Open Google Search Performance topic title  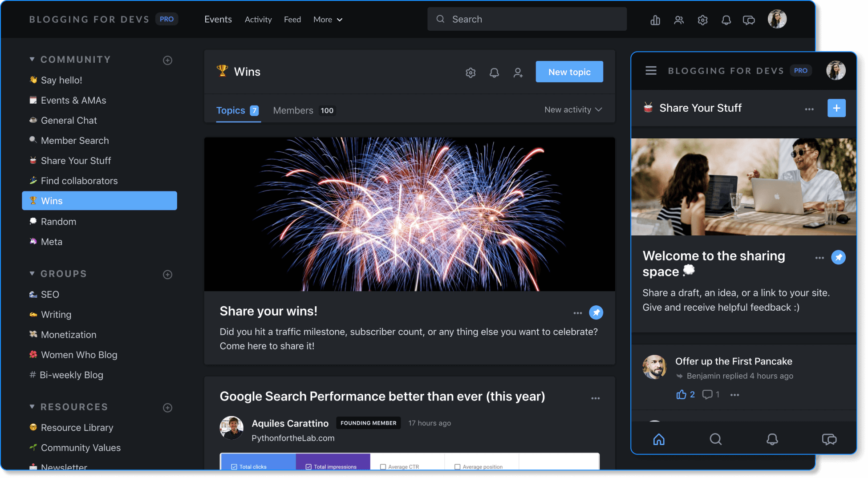coord(382,397)
